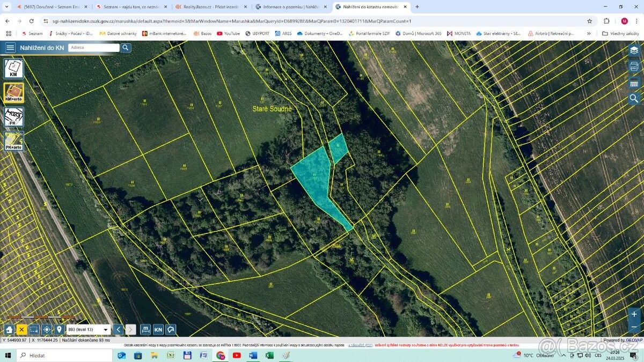Center map with the locate target icon
The width and height of the screenshot is (644, 362).
click(x=47, y=329)
